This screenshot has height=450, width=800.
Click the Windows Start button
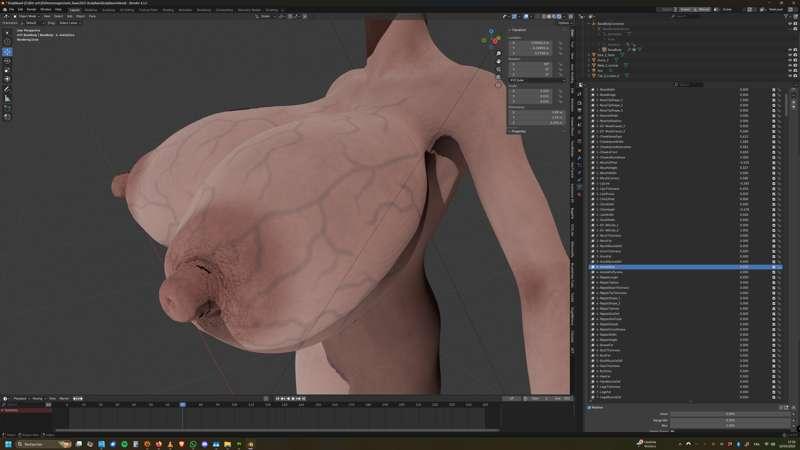(8, 444)
